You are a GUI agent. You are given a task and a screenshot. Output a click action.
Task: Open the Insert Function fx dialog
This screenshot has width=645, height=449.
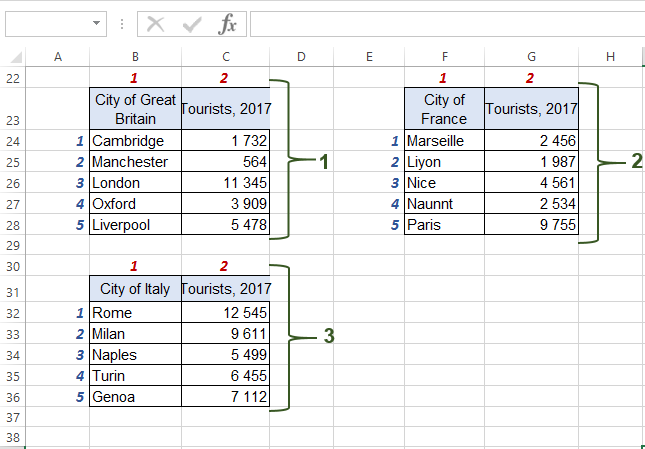[228, 23]
